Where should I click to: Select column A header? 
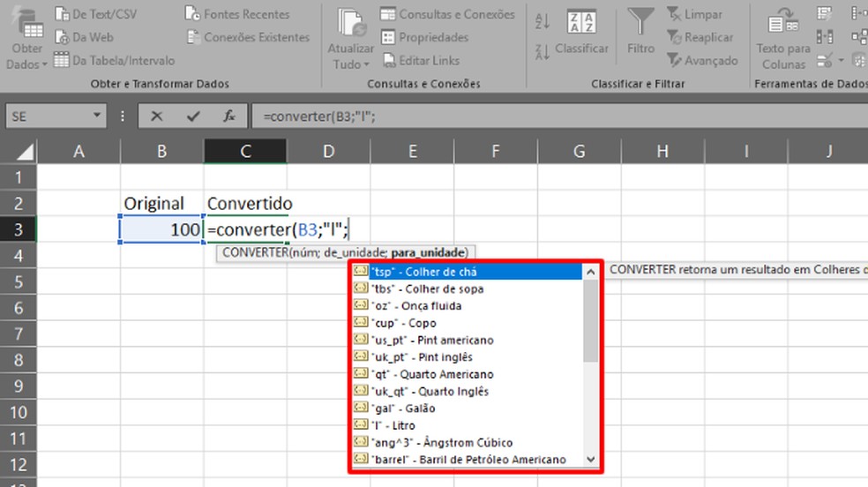(79, 151)
